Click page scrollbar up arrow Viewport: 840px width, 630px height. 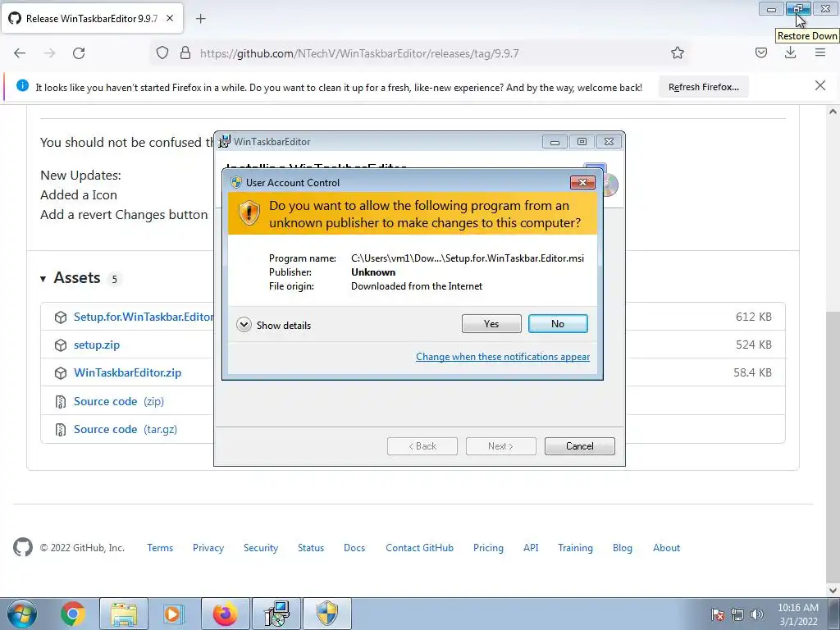point(833,112)
